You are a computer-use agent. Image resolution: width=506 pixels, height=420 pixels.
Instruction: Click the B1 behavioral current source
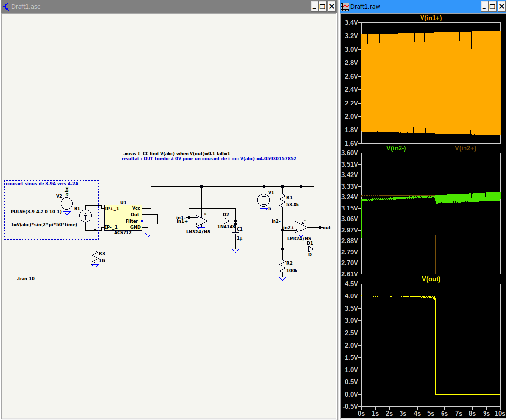86,216
